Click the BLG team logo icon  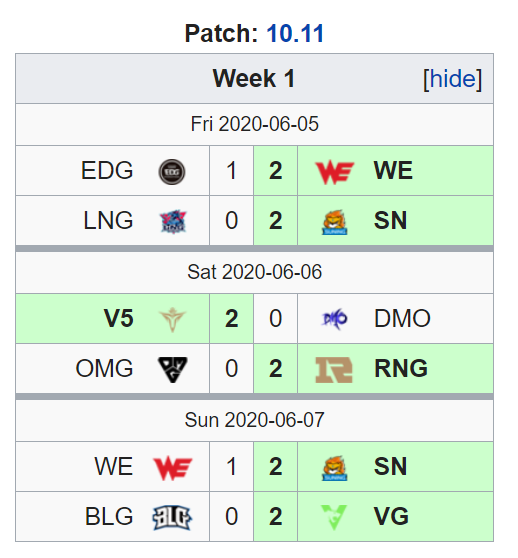[x=172, y=517]
